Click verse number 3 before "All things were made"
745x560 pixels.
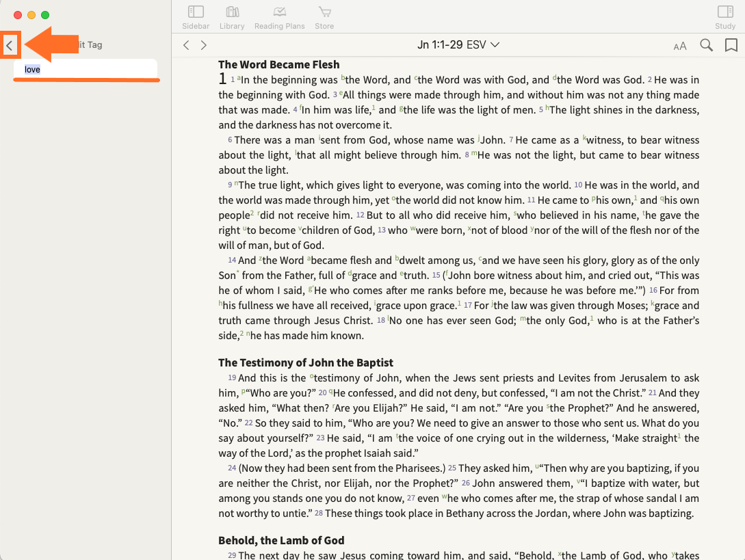(335, 95)
